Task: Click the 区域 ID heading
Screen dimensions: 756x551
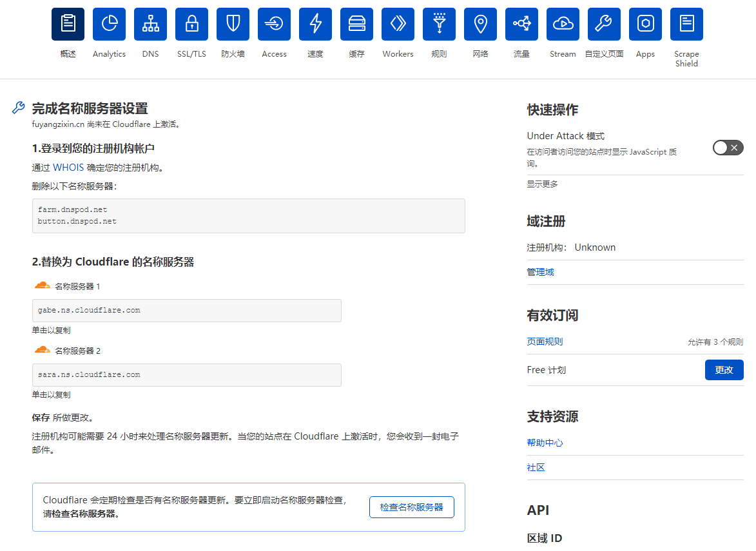Action: 545,538
